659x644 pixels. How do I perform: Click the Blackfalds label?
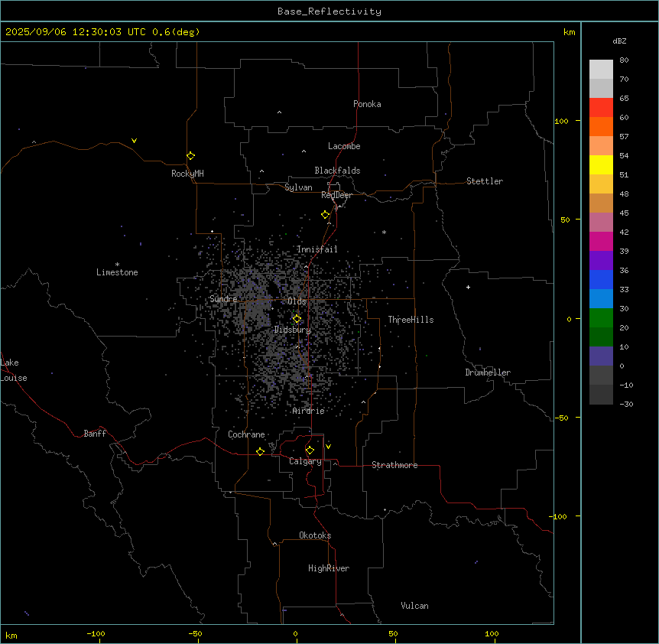(337, 171)
